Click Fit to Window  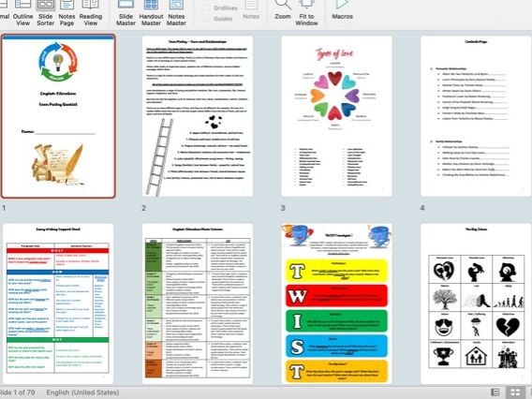pos(306,13)
